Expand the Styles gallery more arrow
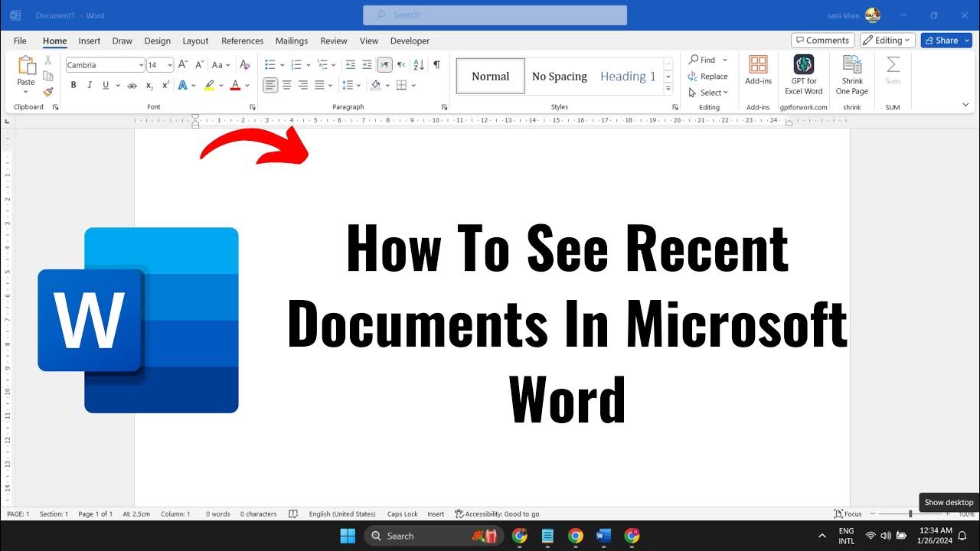Screen dimensions: 980x551 (668, 90)
